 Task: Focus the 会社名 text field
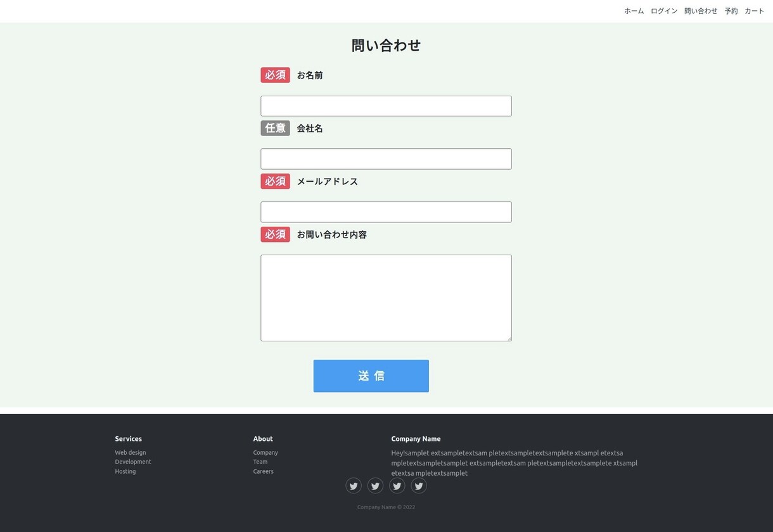(386, 159)
